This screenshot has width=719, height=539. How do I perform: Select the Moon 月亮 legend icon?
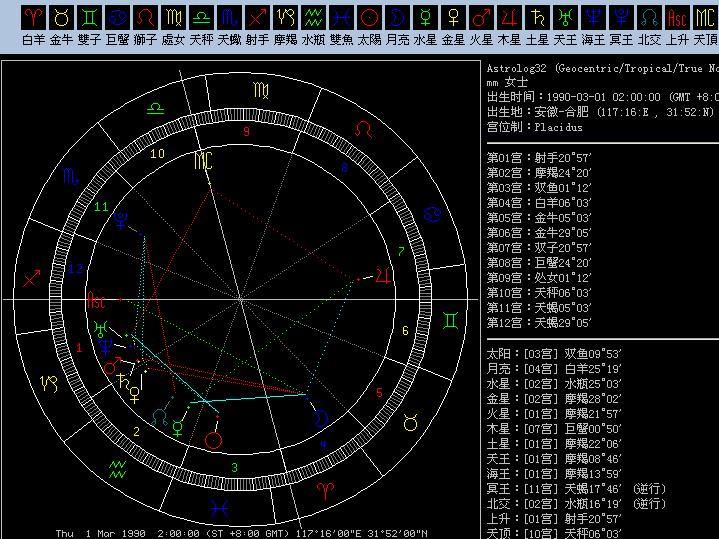tap(397, 17)
